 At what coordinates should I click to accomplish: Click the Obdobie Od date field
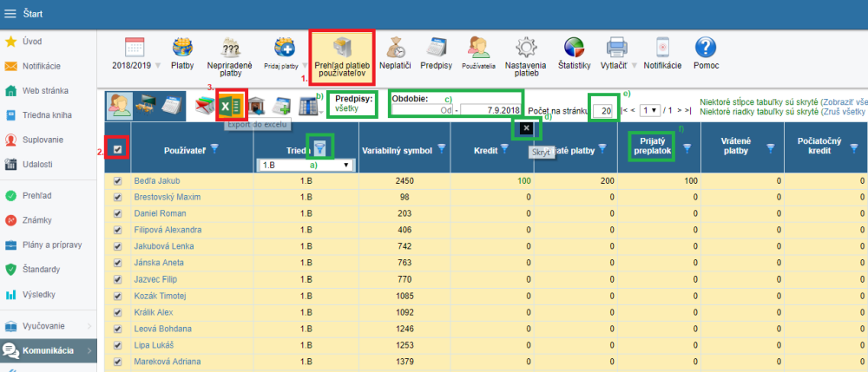[423, 110]
